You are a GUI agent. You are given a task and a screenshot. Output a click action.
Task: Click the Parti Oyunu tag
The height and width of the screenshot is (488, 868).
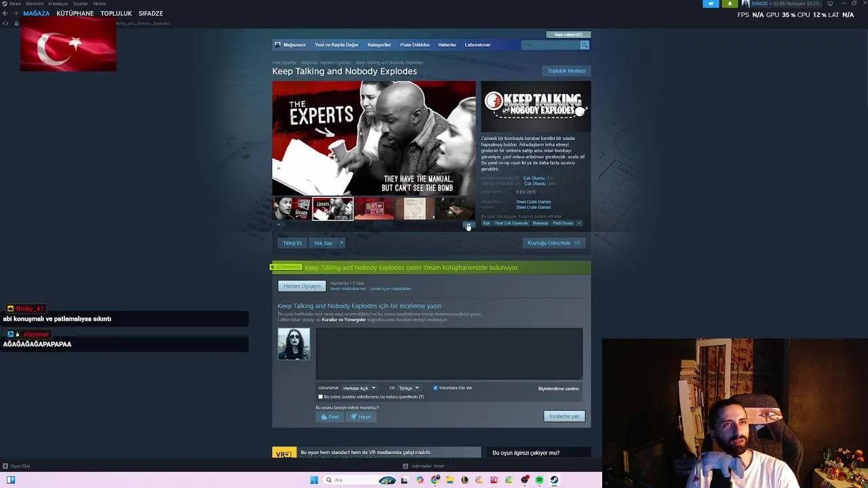[x=563, y=223]
